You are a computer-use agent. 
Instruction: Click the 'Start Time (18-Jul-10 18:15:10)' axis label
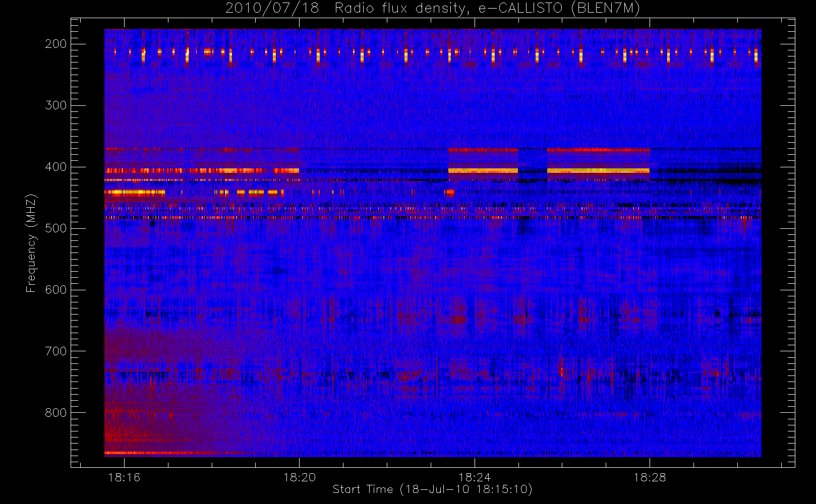[432, 489]
